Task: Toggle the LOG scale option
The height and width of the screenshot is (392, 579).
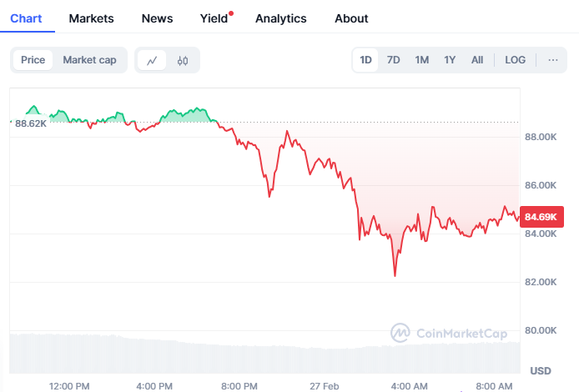Action: coord(516,60)
